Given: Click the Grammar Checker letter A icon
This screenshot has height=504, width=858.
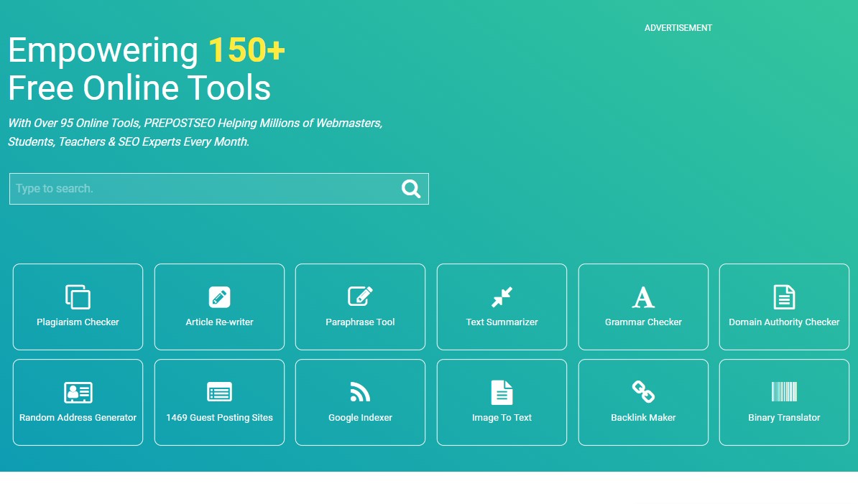Looking at the screenshot, I should coord(643,297).
